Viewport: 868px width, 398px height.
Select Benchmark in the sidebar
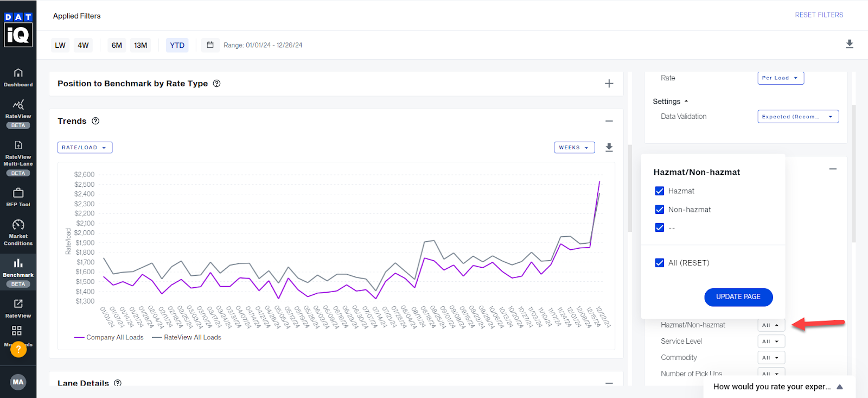coord(18,272)
